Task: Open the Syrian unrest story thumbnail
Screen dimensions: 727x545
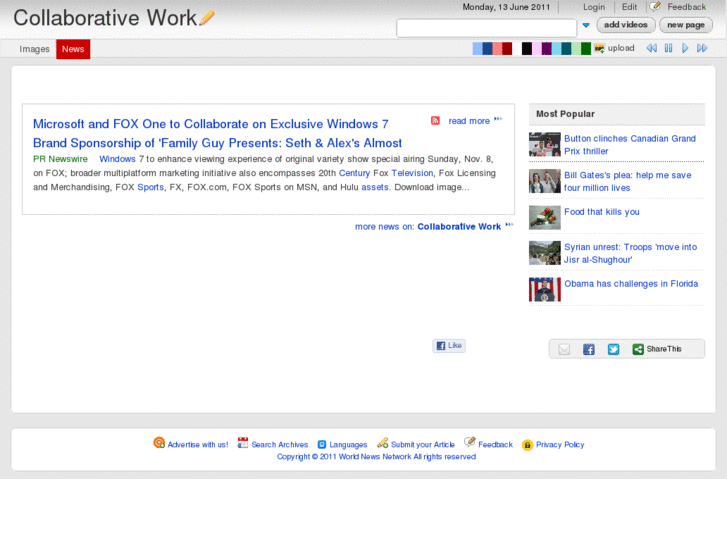Action: (545, 253)
